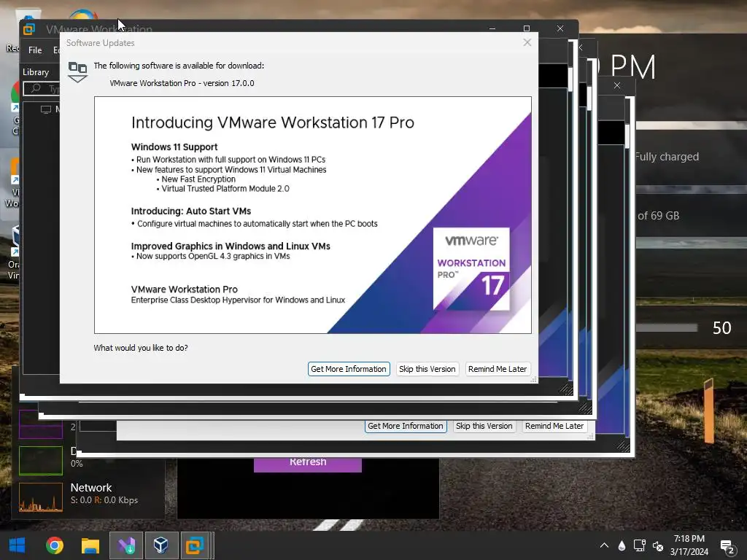Viewport: 747px width, 560px height.
Task: Open the File menu in VMware Workstation
Action: [x=35, y=50]
